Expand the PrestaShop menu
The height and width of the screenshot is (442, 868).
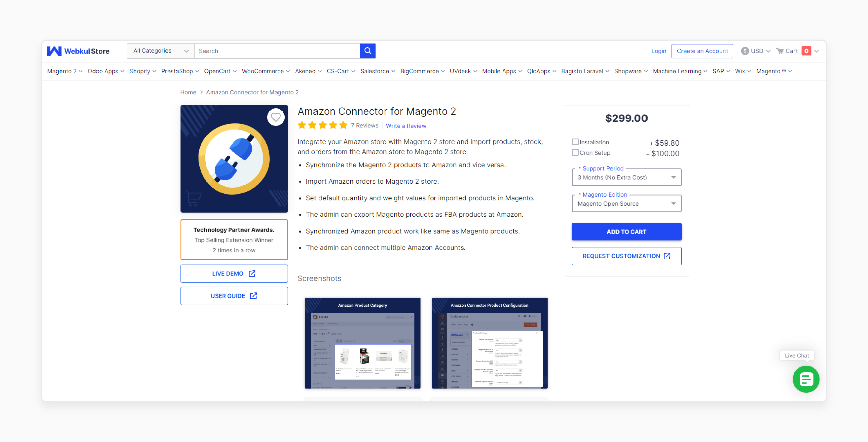[x=180, y=71]
